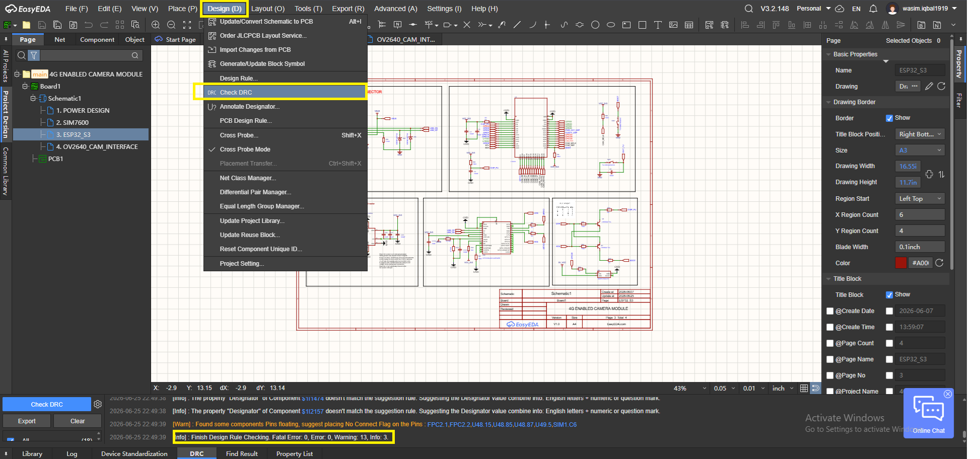Select the insert table tool

(689, 25)
